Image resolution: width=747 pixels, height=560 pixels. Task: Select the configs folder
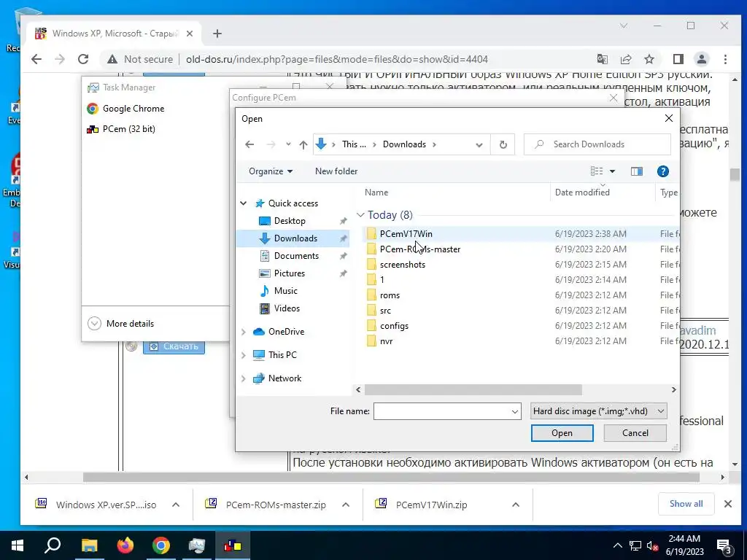(394, 326)
